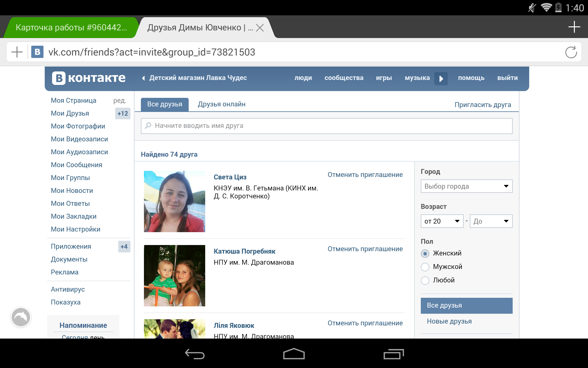This screenshot has width=588, height=368.
Task: Open Мои Настройки in sidebar
Action: coord(76,229)
